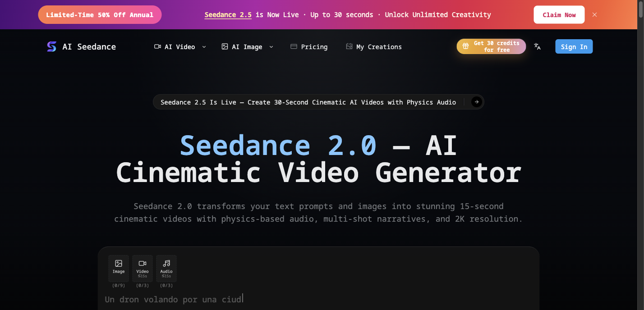Open the Seedance 2.5 Is Live announcement
This screenshot has width=644, height=310.
point(318,102)
